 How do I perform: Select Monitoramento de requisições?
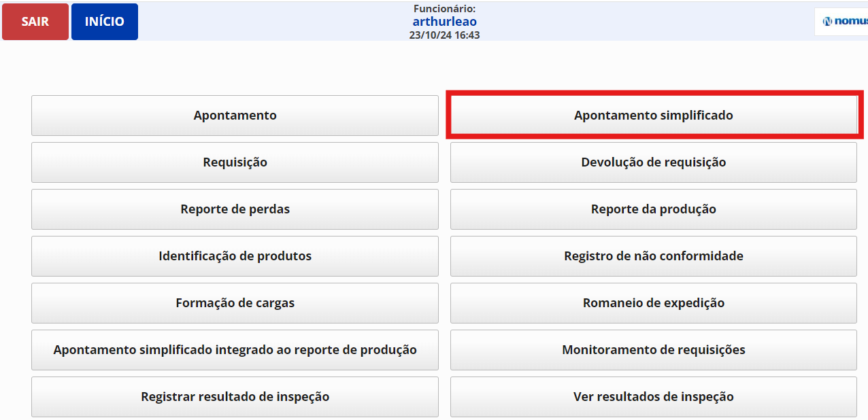pos(654,350)
